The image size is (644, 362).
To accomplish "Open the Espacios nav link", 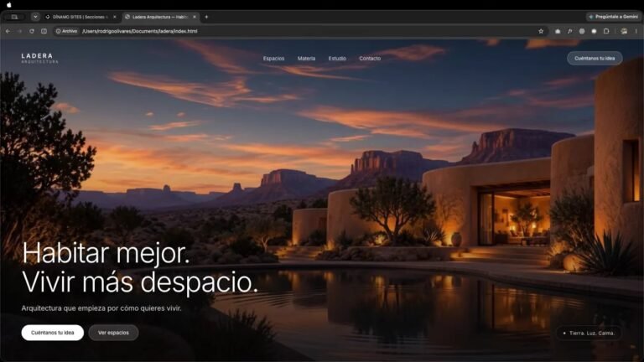I will (x=273, y=59).
